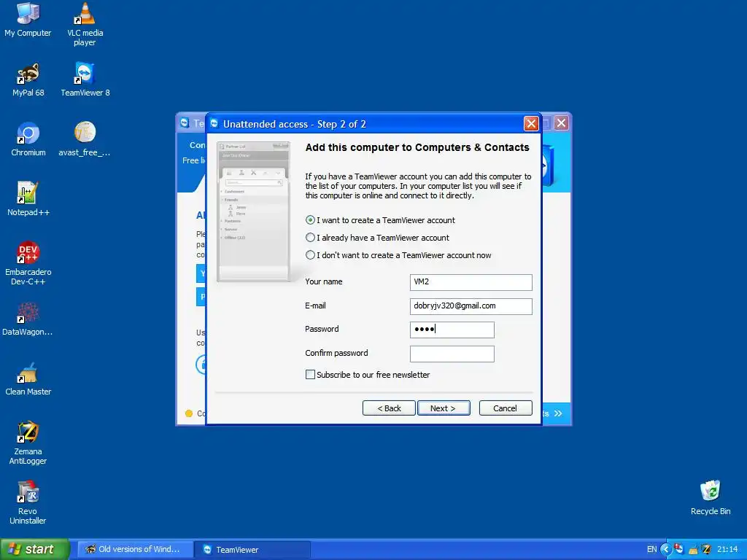Click the TeamViewer logo in dialog title bar
The width and height of the screenshot is (747, 560).
214,124
